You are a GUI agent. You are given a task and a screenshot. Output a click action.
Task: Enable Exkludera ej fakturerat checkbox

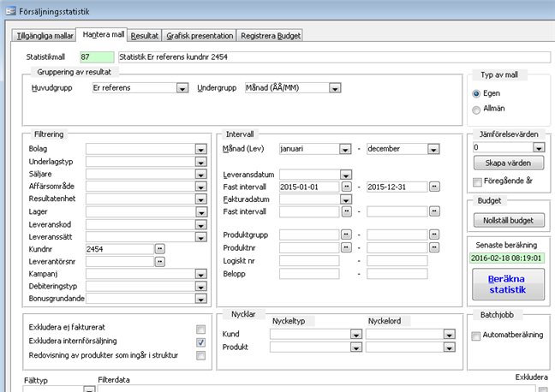[200, 330]
